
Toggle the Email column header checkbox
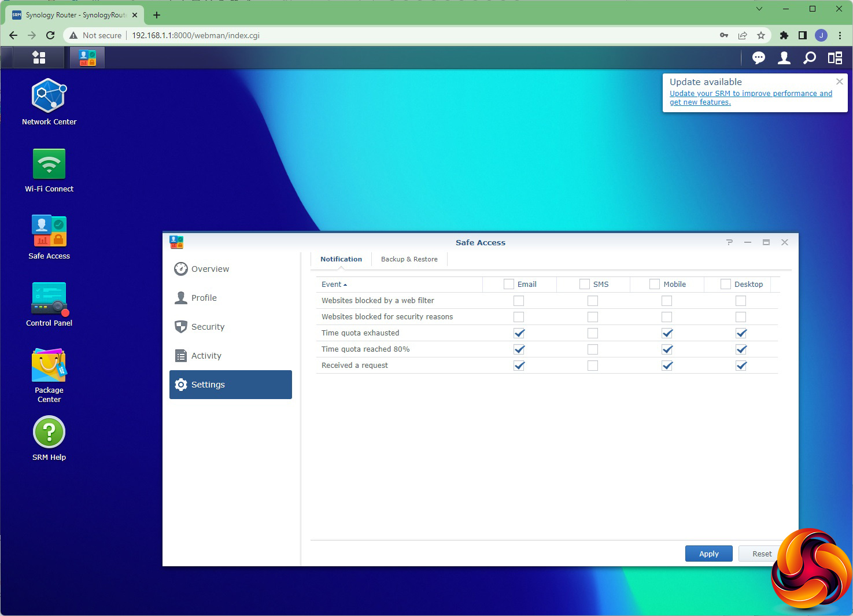[509, 284]
